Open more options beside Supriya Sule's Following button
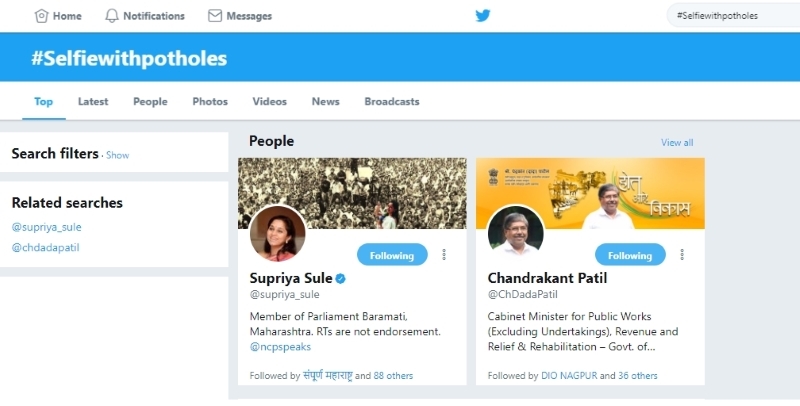 click(444, 255)
